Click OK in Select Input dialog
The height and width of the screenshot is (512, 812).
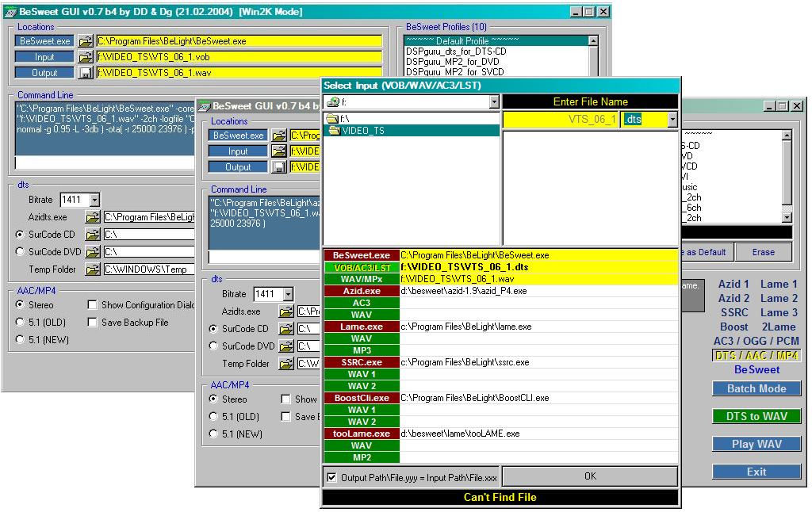[x=590, y=476]
